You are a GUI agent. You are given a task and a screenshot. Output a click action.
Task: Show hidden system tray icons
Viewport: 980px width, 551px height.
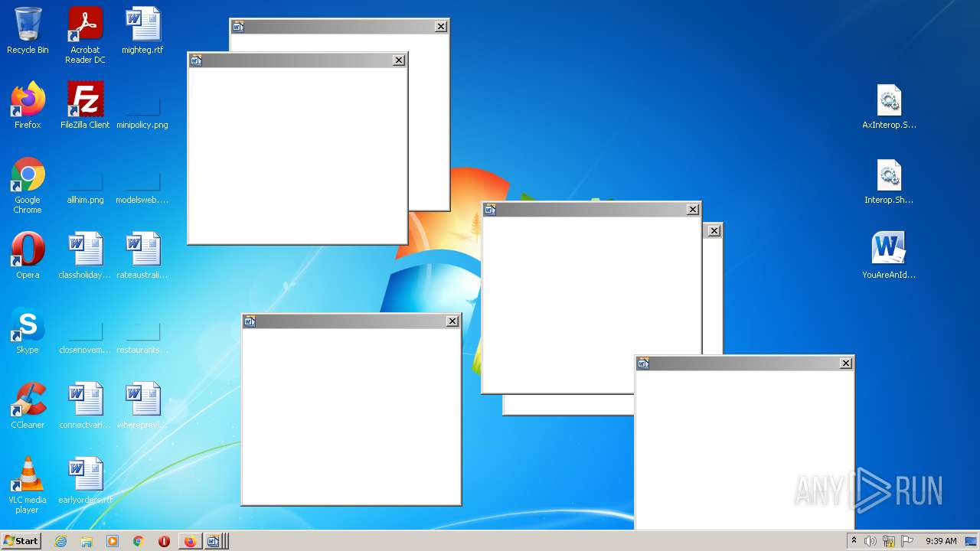(854, 541)
